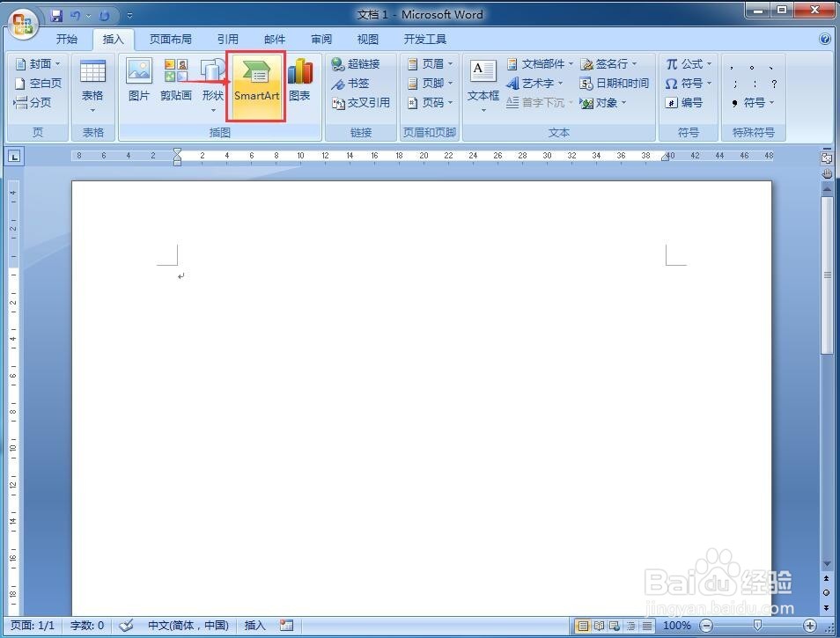Viewport: 840px width, 638px height.
Task: Open the 封面 cover page dropdown
Action: [38, 63]
